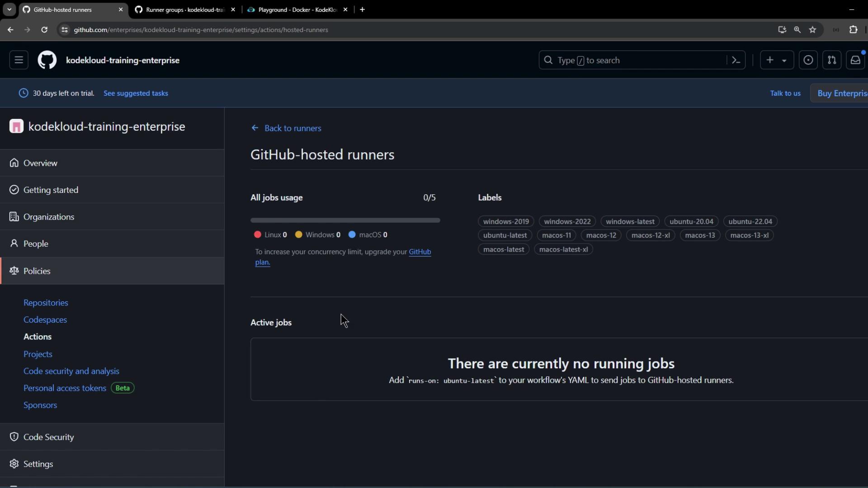Open the hamburger navigation menu

(x=19, y=60)
